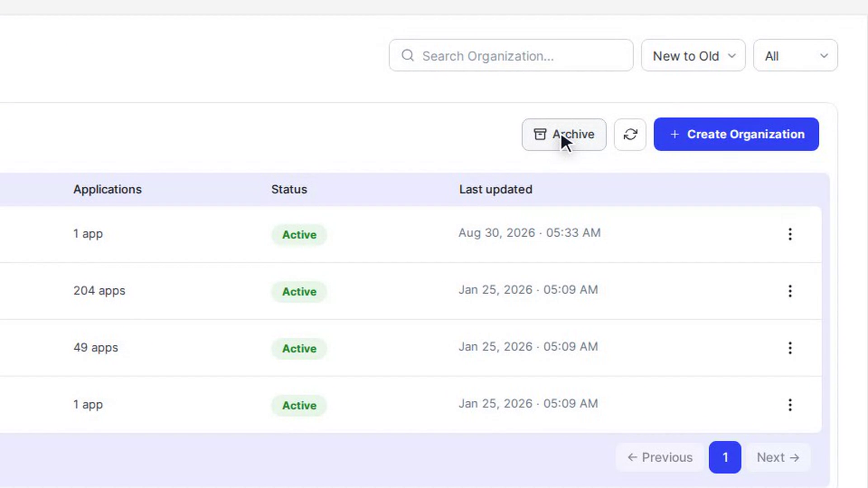The height and width of the screenshot is (488, 868).
Task: Open the New to Old sort dropdown
Action: pos(693,55)
